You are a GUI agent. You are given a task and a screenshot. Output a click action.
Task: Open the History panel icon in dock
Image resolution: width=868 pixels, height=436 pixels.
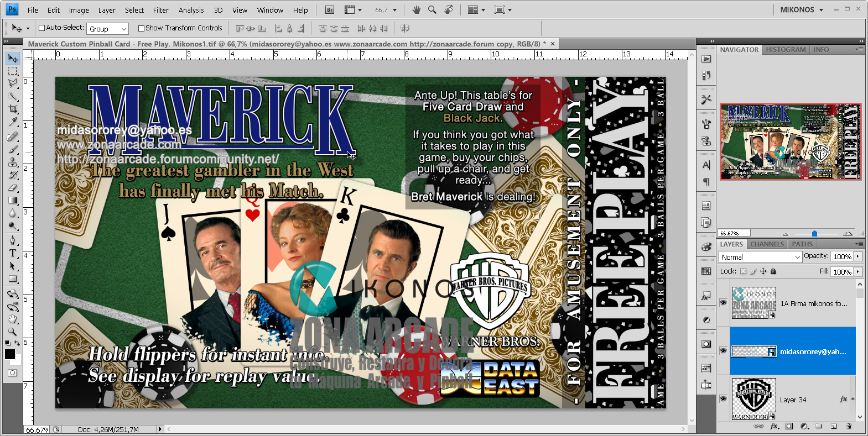click(706, 75)
